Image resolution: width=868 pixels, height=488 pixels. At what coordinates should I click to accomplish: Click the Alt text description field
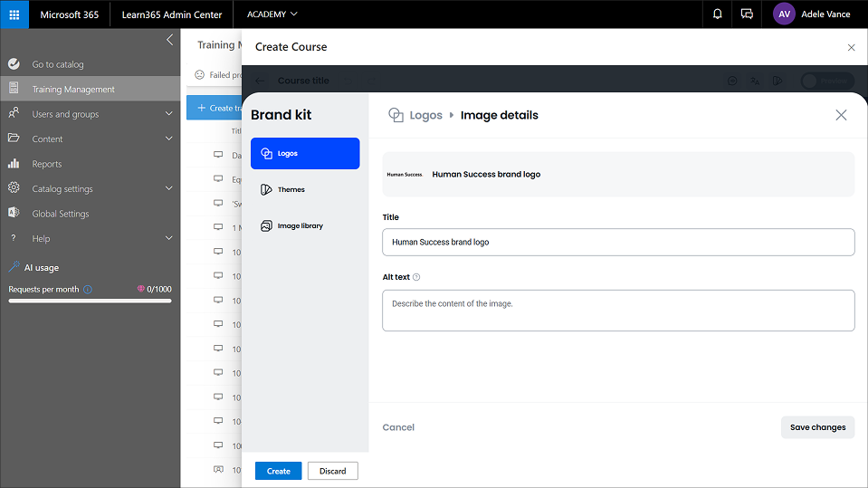click(x=618, y=311)
